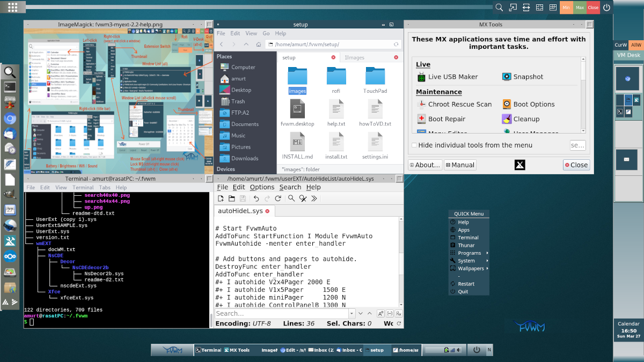The width and height of the screenshot is (644, 362).
Task: Click the new document icon in editor toolbar
Action: [x=221, y=198]
